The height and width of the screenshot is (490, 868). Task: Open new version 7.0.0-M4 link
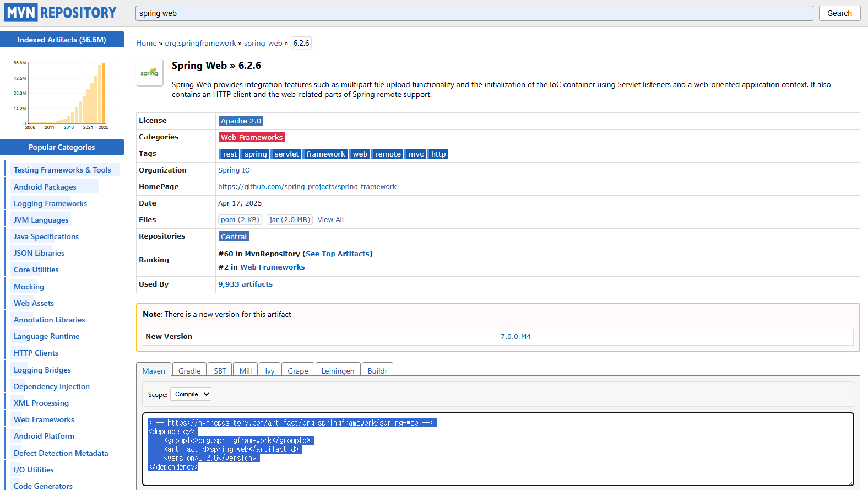[516, 337]
